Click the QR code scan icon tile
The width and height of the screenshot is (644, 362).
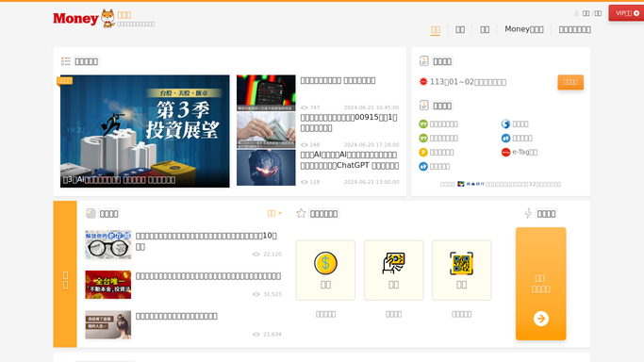[462, 270]
